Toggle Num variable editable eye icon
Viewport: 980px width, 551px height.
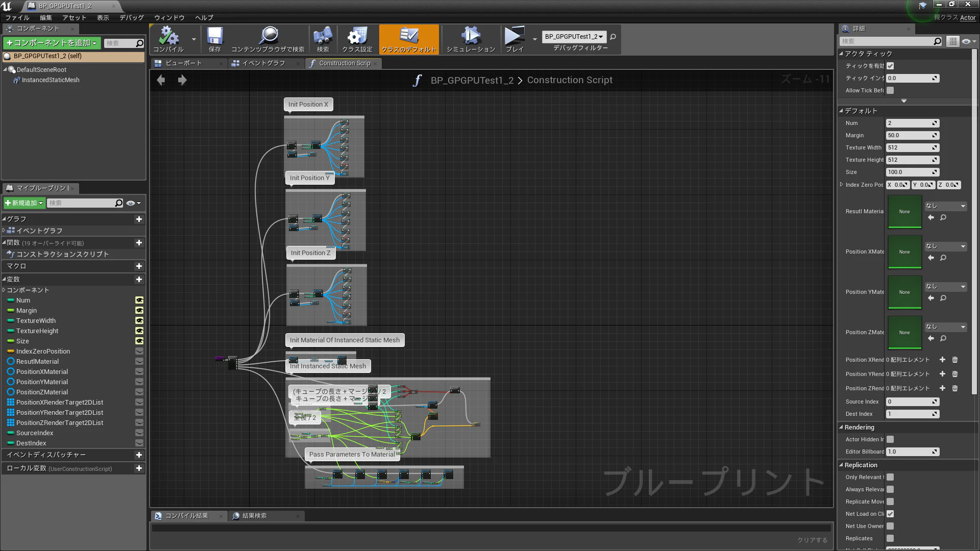pyautogui.click(x=139, y=300)
